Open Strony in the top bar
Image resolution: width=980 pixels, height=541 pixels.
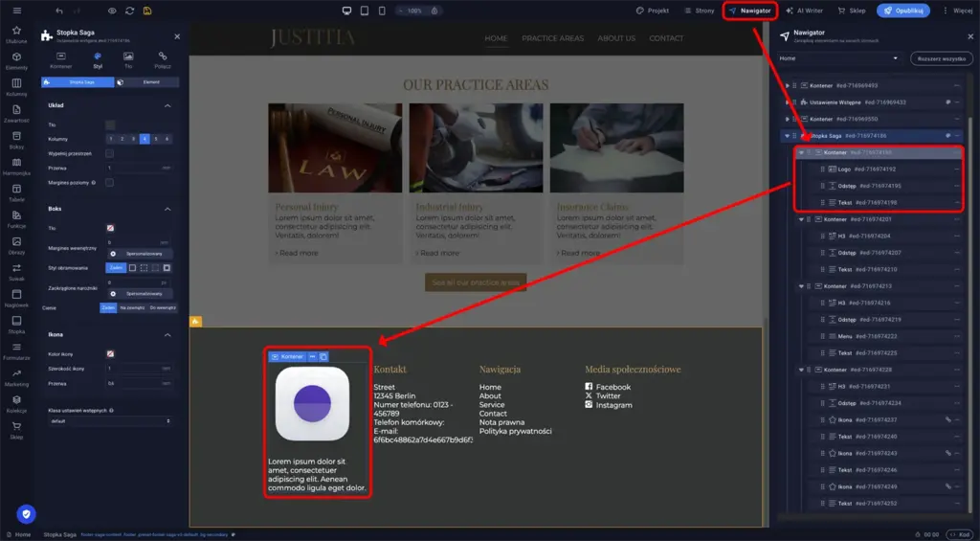(x=700, y=11)
